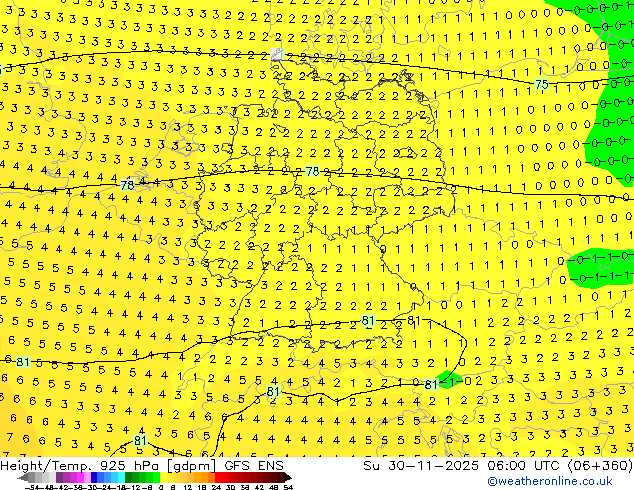Click the dark maroon right arrow of color scale

click(x=288, y=478)
